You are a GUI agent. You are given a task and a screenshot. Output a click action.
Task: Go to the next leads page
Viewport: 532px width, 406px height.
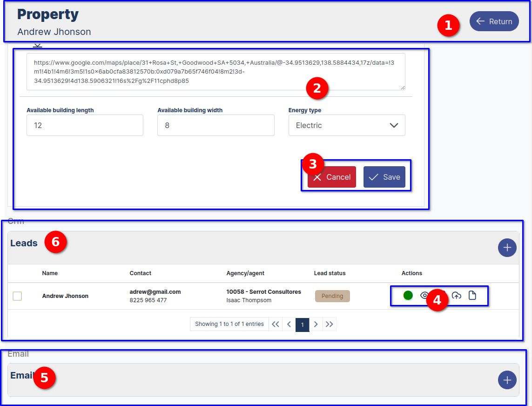click(x=316, y=324)
